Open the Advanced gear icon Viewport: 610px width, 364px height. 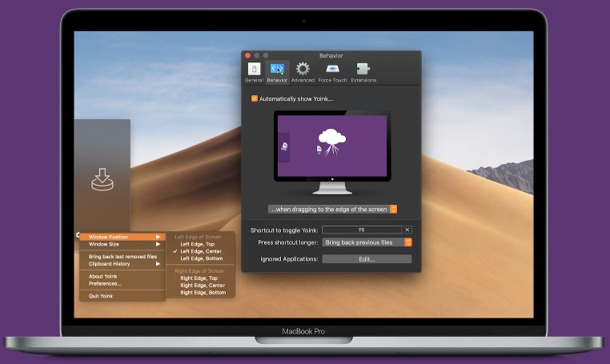pos(303,72)
